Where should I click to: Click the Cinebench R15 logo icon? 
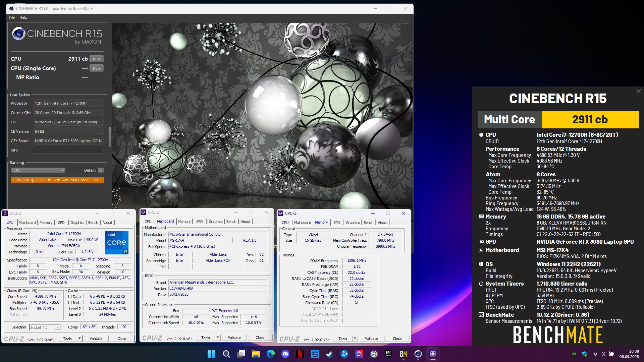[x=19, y=34]
